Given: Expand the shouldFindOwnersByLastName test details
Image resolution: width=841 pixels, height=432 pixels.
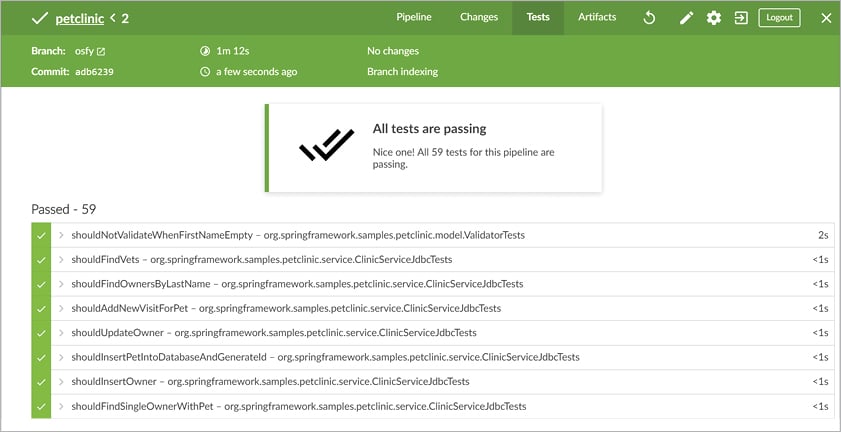Looking at the screenshot, I should [x=61, y=284].
